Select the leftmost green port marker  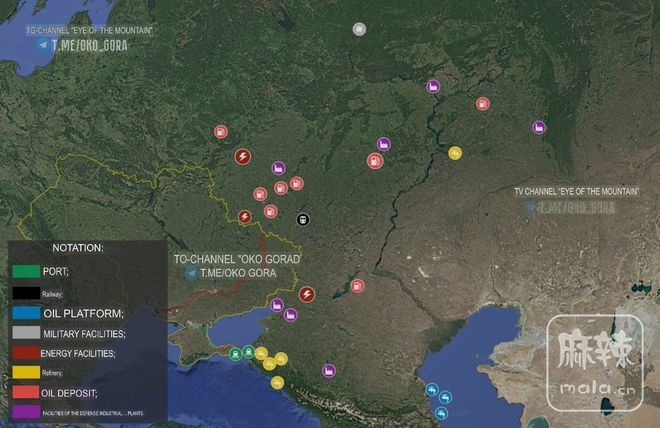[233, 352]
